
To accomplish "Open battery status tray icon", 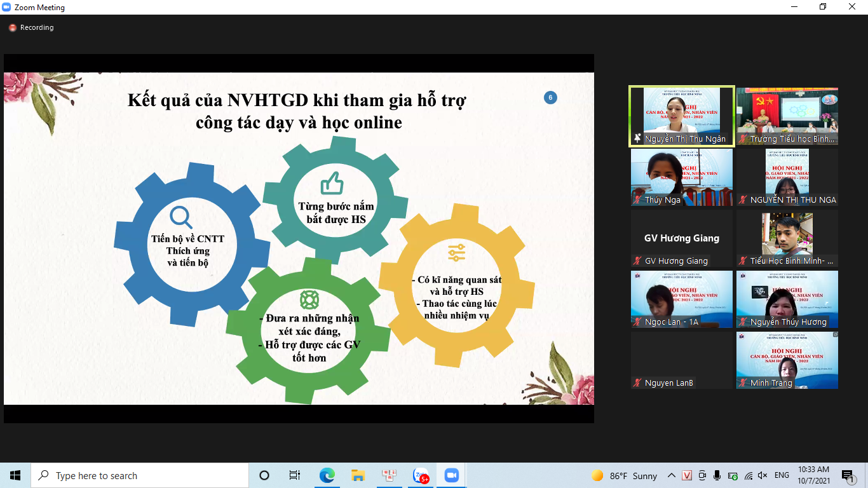I will pyautogui.click(x=733, y=475).
